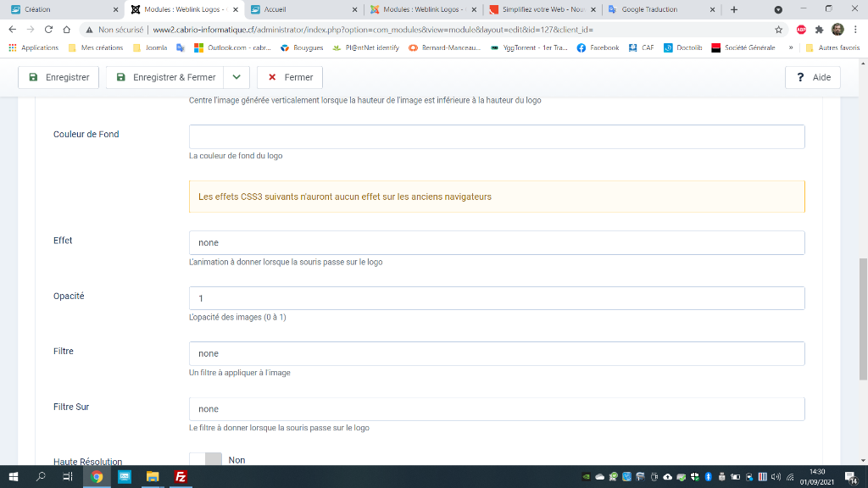Screen dimensions: 868x488
Task: Open the Filtre dropdown
Action: 496,353
